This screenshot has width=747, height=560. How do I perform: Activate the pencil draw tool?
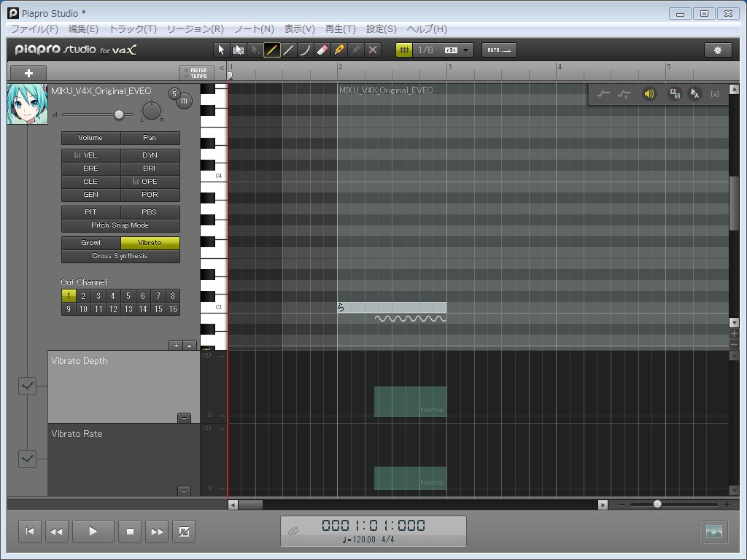[271, 50]
